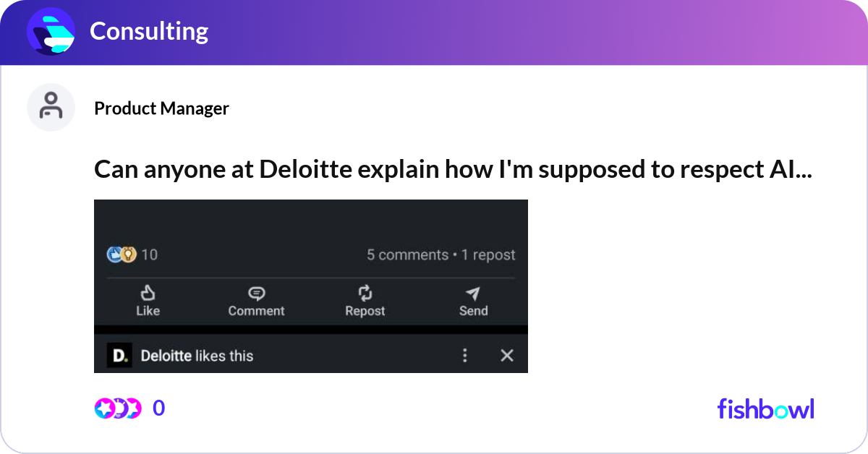This screenshot has width=868, height=454.
Task: Click the fishbowl logo at bottom right
Action: click(x=765, y=409)
